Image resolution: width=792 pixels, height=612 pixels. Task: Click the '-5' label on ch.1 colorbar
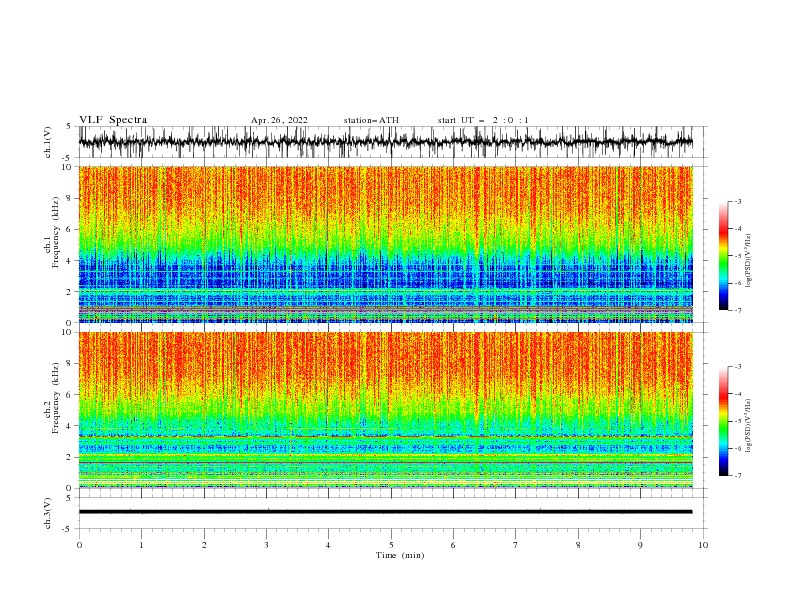(x=738, y=256)
